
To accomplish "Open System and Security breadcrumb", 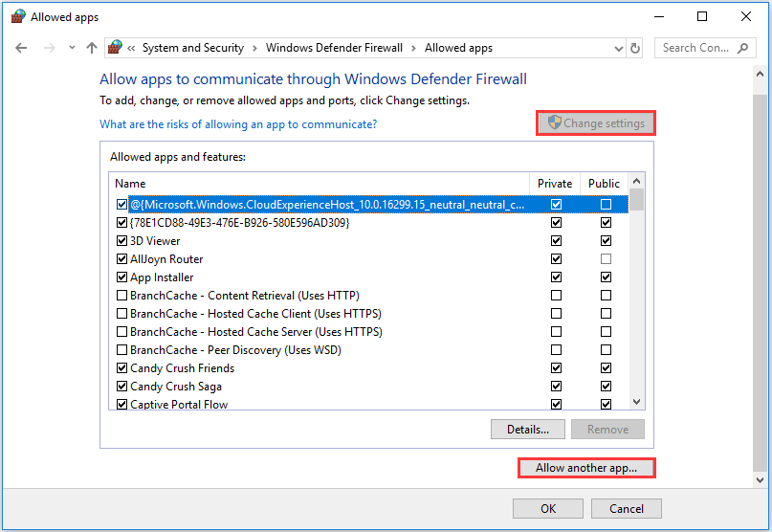I will (193, 48).
